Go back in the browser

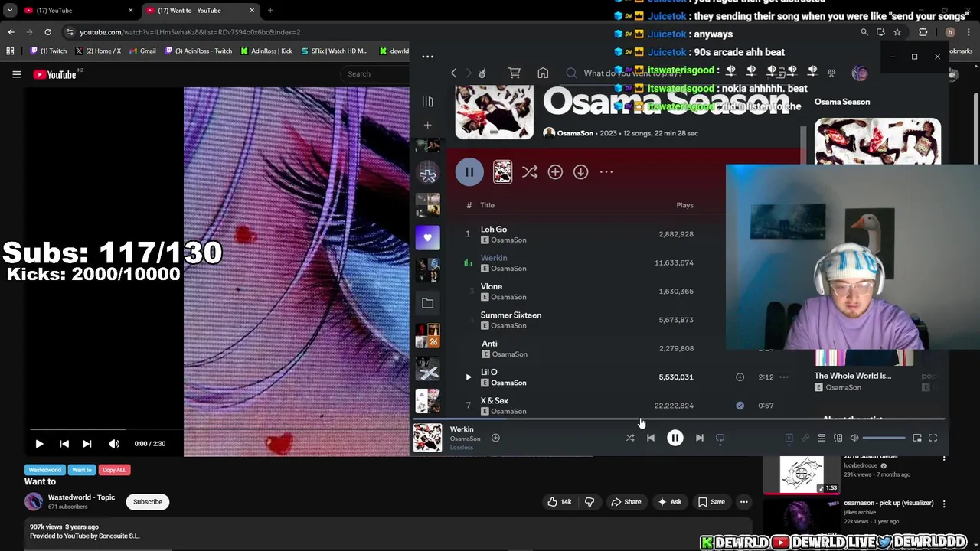coord(11,32)
